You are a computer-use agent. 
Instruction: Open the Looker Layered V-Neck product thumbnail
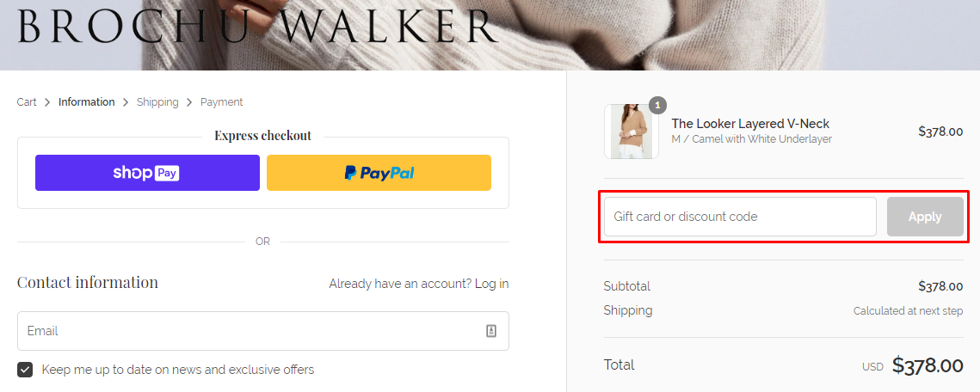[x=632, y=132]
